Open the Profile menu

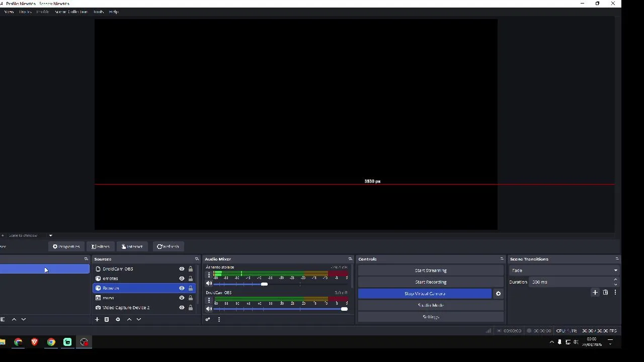[43, 12]
